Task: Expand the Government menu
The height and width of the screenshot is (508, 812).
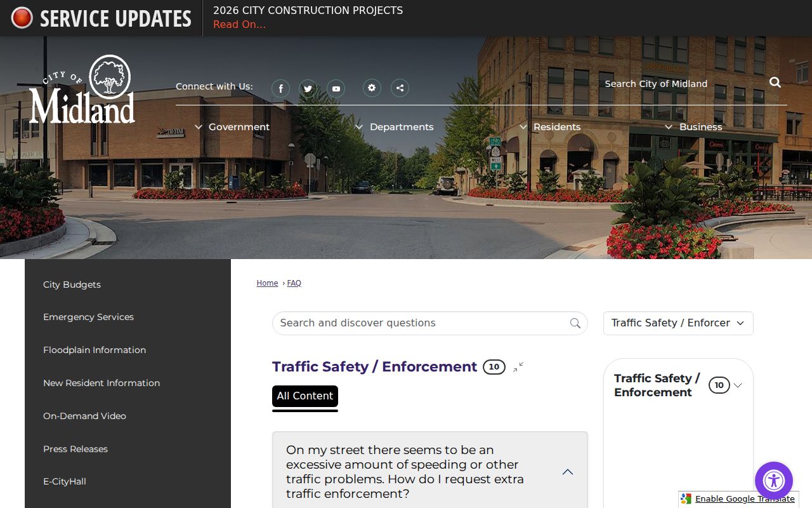Action: pos(232,127)
